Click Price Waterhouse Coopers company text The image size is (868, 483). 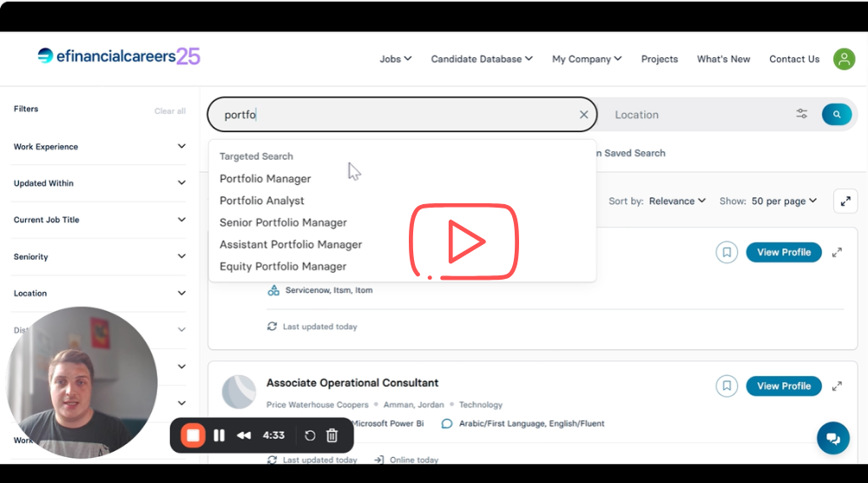317,405
